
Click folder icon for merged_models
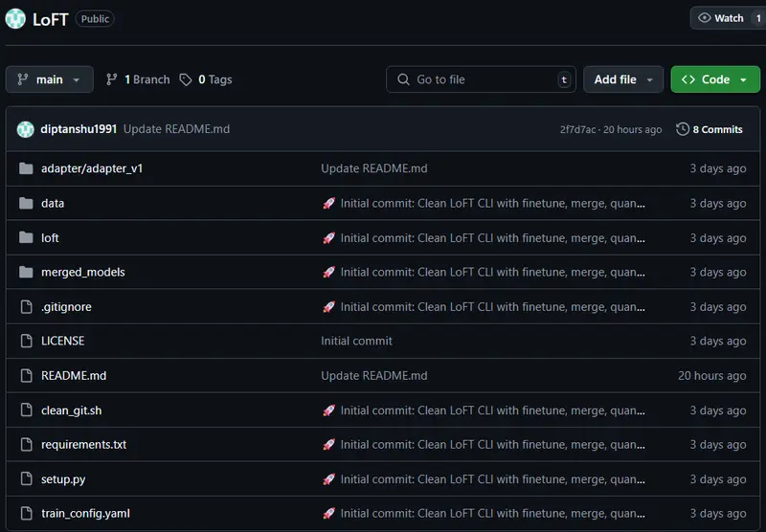[26, 272]
